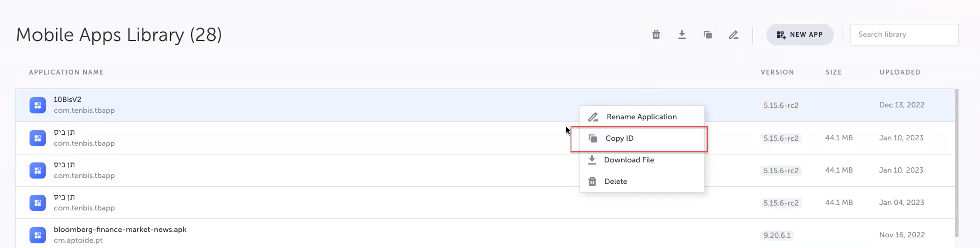Click the 10BisV2 application name
Screen dimensions: 980x248
pyautogui.click(x=67, y=99)
